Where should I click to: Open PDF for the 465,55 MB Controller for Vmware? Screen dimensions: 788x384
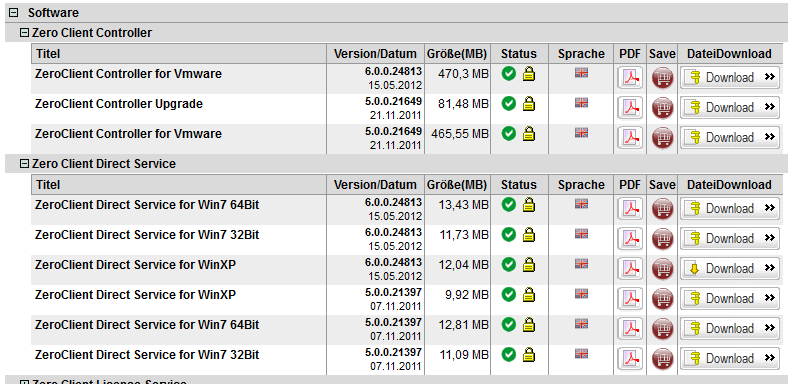tap(630, 137)
